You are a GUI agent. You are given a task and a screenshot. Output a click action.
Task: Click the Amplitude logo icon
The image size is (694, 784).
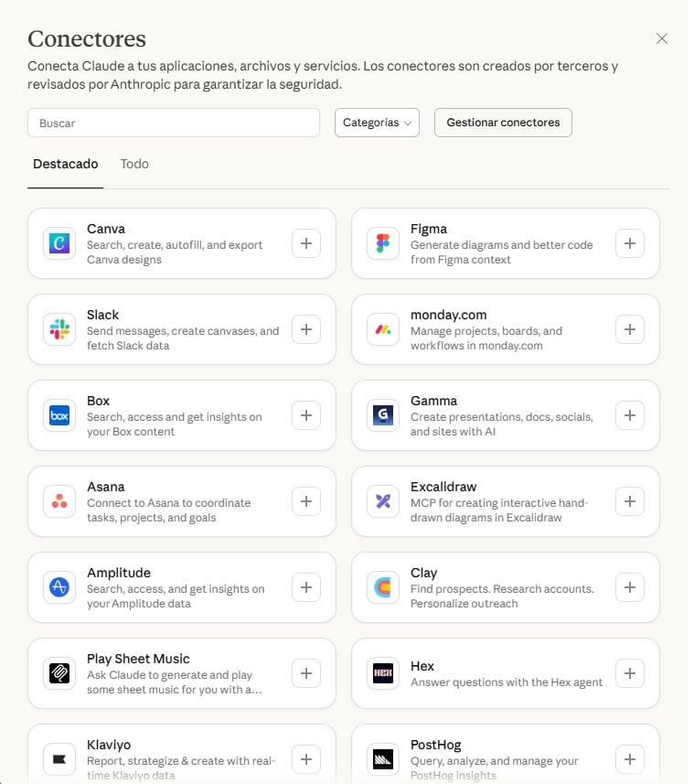(59, 587)
